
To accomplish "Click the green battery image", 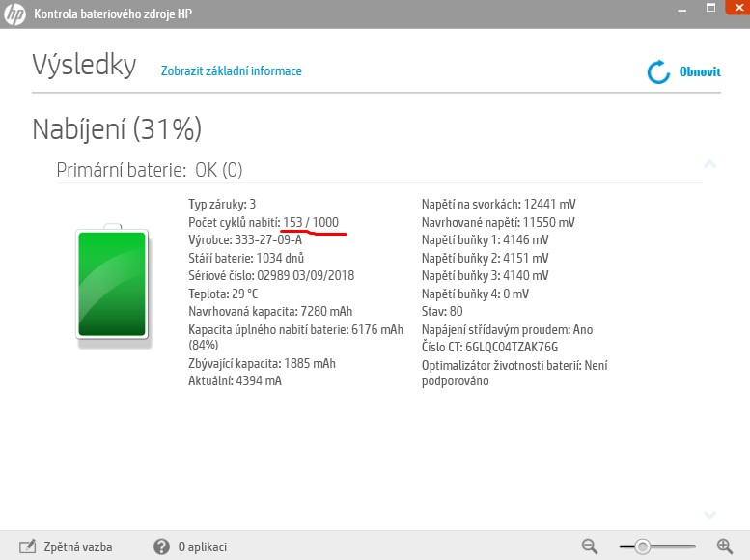I will tap(112, 284).
